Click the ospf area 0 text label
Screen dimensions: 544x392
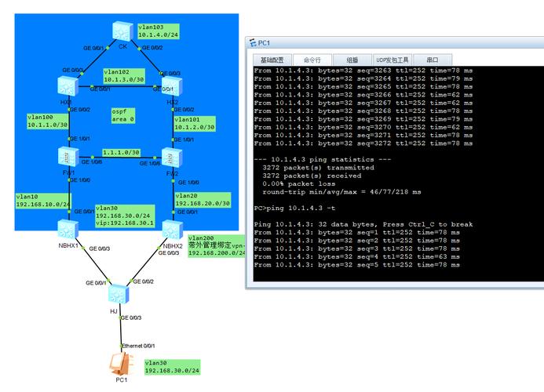[x=122, y=115]
